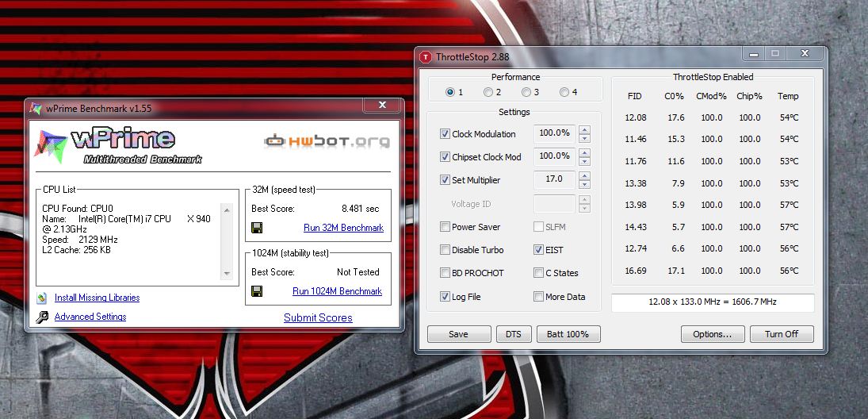The width and height of the screenshot is (868, 419).
Task: Select Performance profile 3 radio button
Action: click(526, 92)
